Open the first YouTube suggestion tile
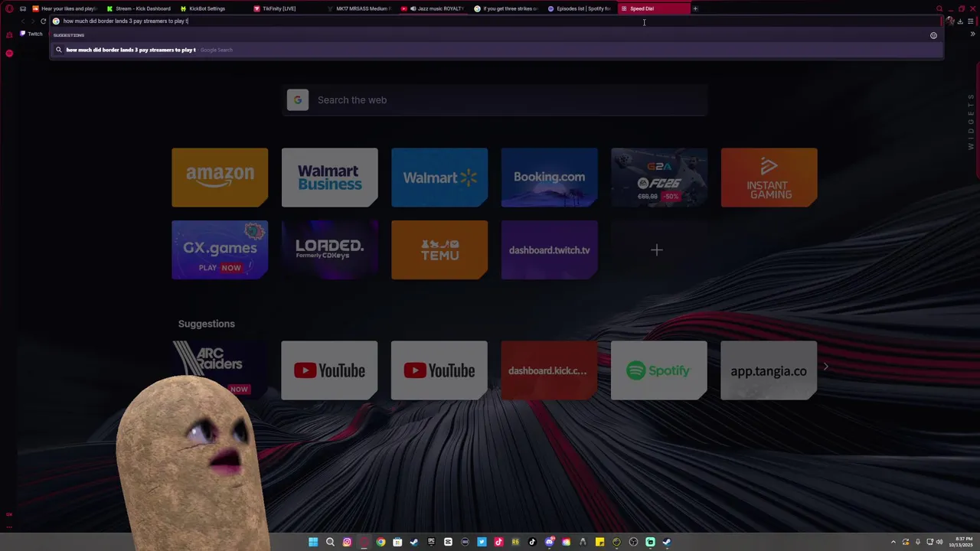The height and width of the screenshot is (551, 980). (329, 370)
